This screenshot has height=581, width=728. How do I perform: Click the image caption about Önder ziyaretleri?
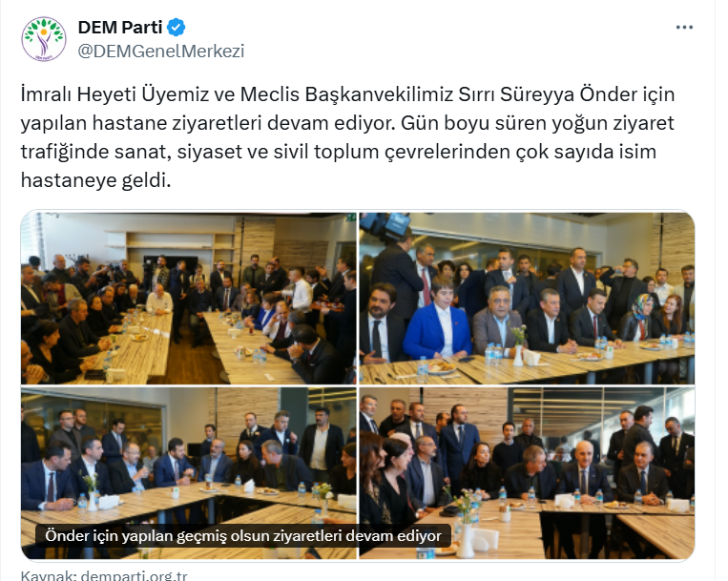pyautogui.click(x=242, y=535)
